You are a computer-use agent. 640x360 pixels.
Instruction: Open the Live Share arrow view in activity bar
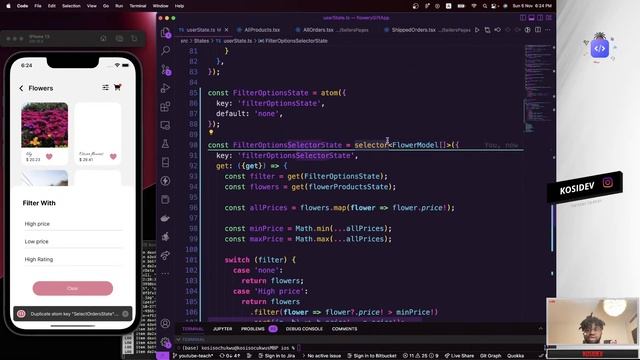pyautogui.click(x=165, y=256)
